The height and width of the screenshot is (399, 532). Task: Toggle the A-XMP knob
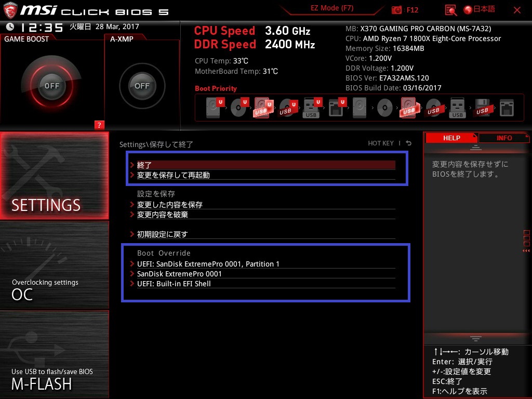142,86
